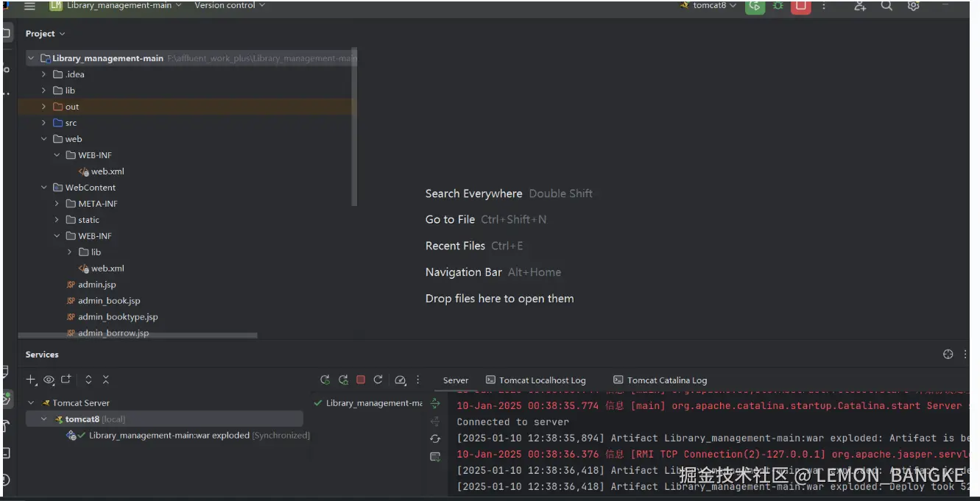Click the Project tree horizontal scrollbar
The width and height of the screenshot is (980, 501).
pyautogui.click(x=138, y=335)
